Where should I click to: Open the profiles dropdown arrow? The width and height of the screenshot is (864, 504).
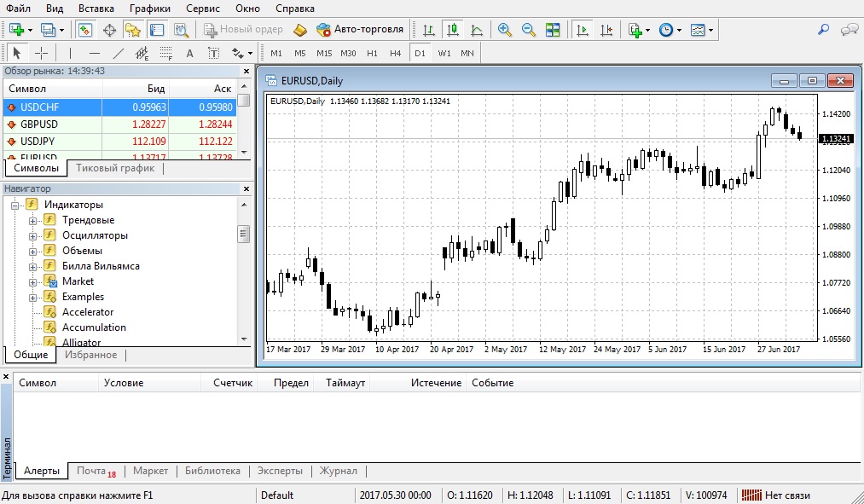61,31
